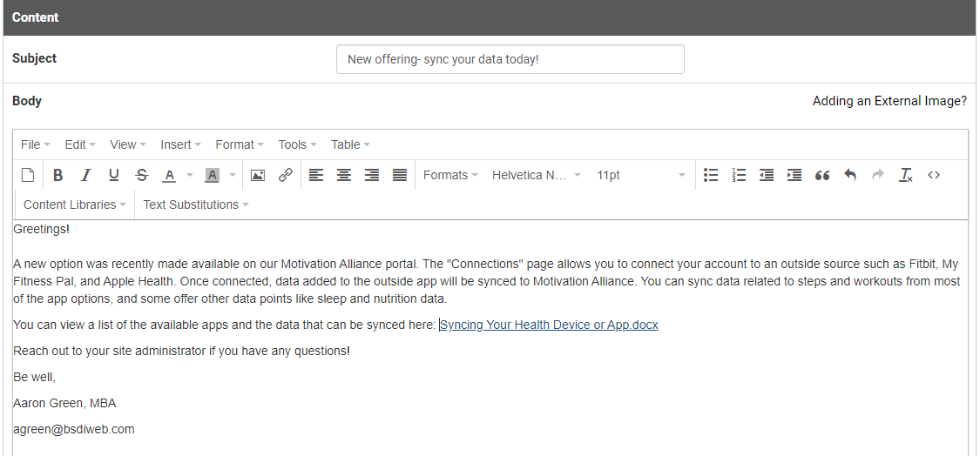
Task: Apply underline formatting
Action: pyautogui.click(x=113, y=175)
